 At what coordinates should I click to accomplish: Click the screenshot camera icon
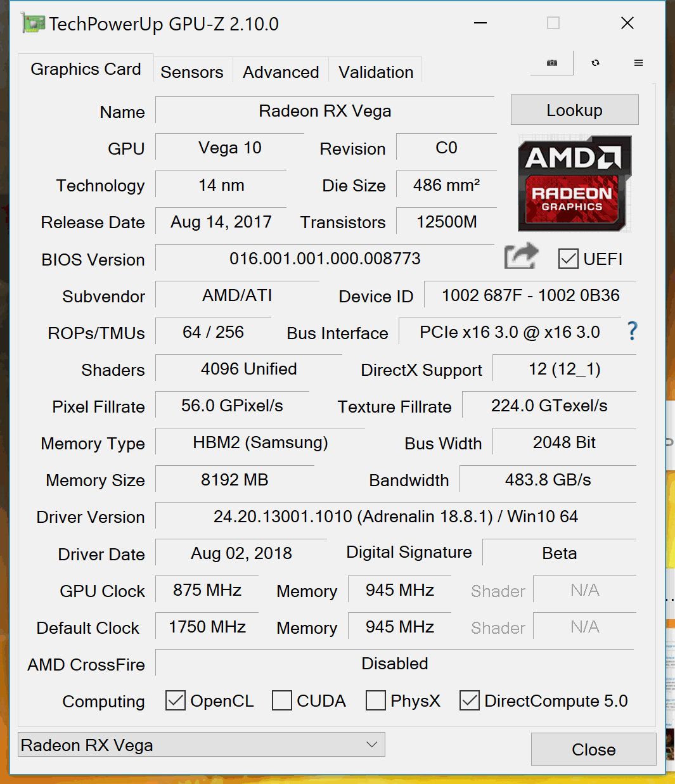click(x=552, y=63)
